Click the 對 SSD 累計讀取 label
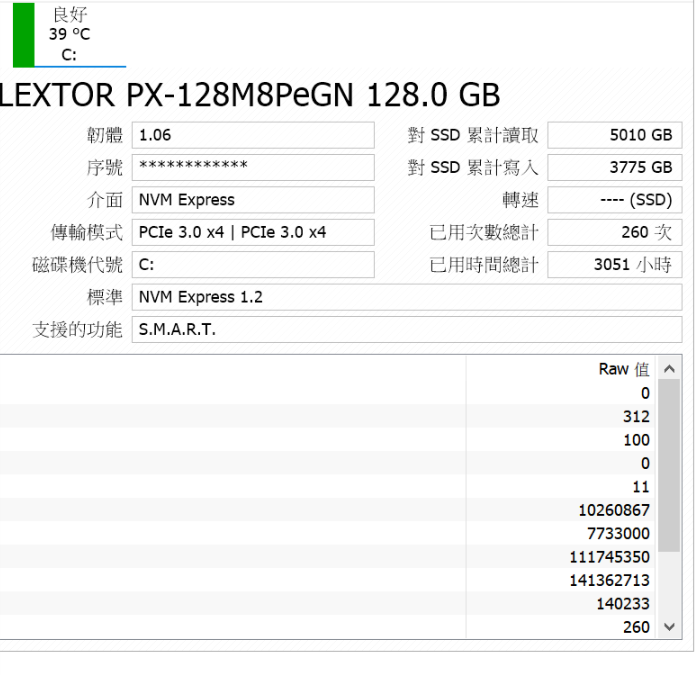 (473, 135)
